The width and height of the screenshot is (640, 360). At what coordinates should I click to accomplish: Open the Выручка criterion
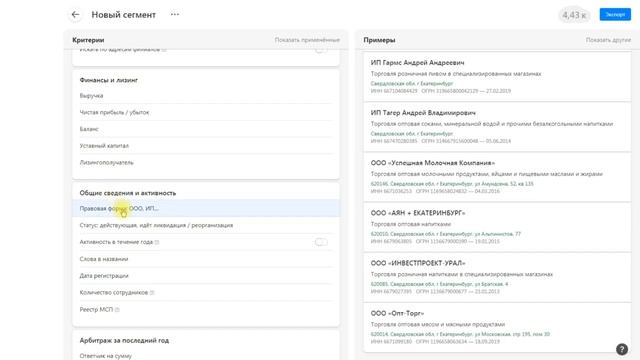[206, 96]
